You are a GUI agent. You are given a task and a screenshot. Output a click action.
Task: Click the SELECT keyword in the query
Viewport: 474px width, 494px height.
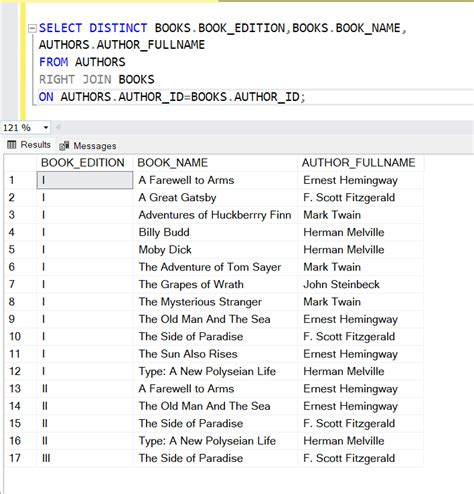[x=60, y=28]
